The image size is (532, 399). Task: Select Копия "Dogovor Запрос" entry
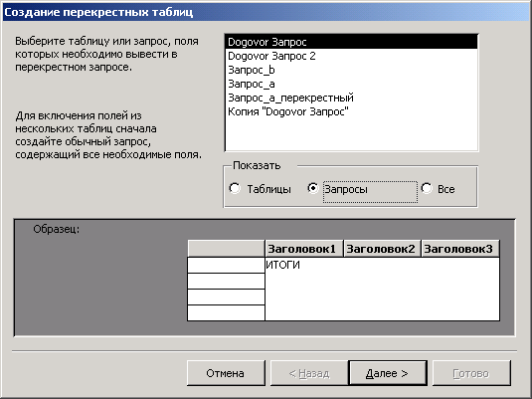(x=351, y=111)
